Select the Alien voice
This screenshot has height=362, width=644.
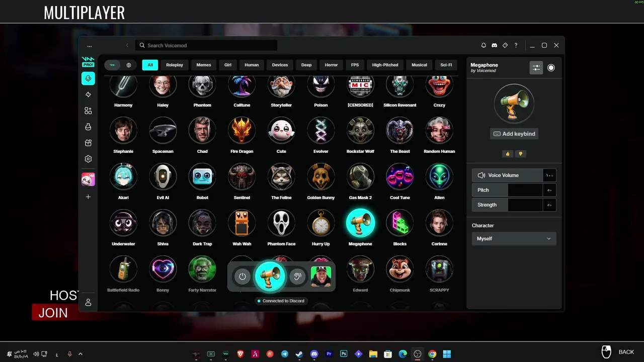tap(439, 177)
